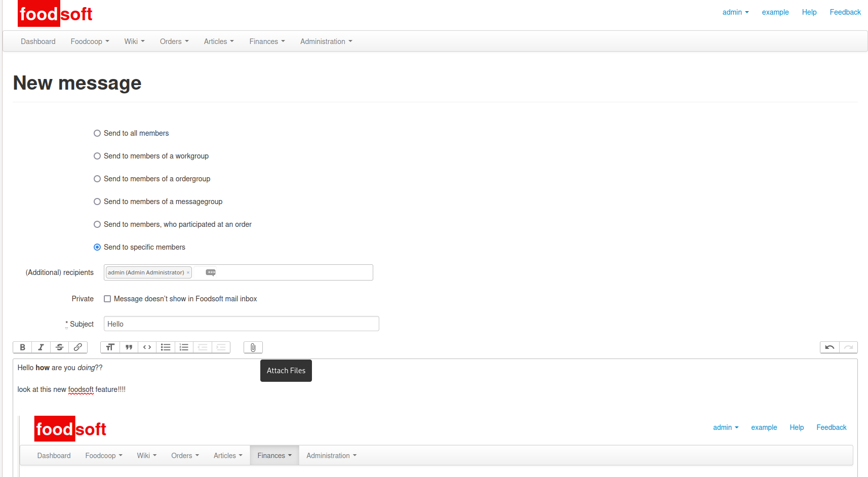This screenshot has height=477, width=868.
Task: Select 'Send to all members' option
Action: pyautogui.click(x=97, y=133)
